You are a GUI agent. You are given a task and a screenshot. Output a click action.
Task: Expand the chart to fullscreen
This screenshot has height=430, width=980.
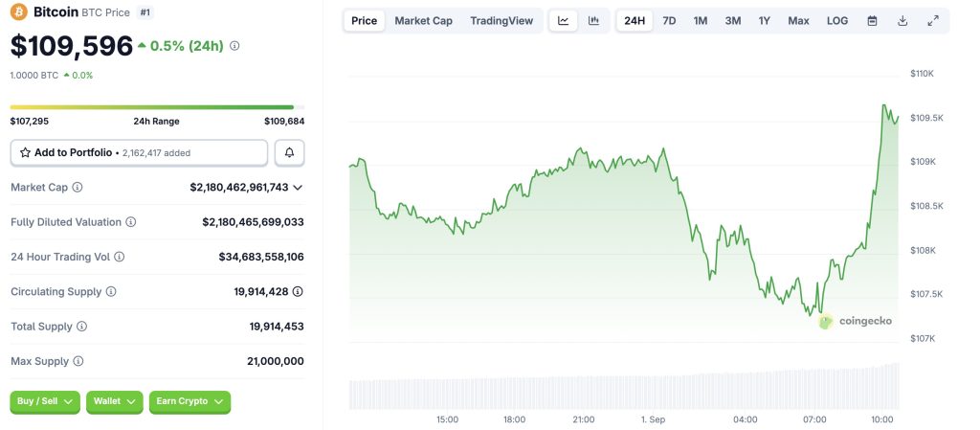pyautogui.click(x=933, y=21)
